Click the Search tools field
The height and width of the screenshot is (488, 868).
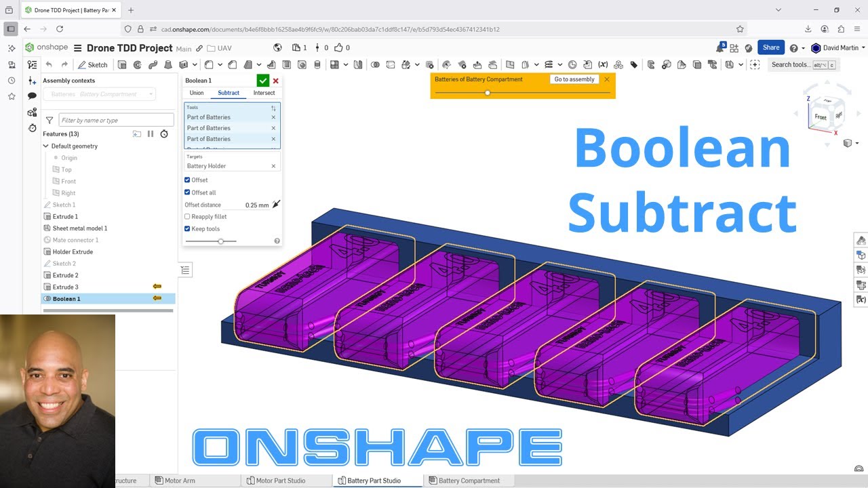click(x=803, y=65)
